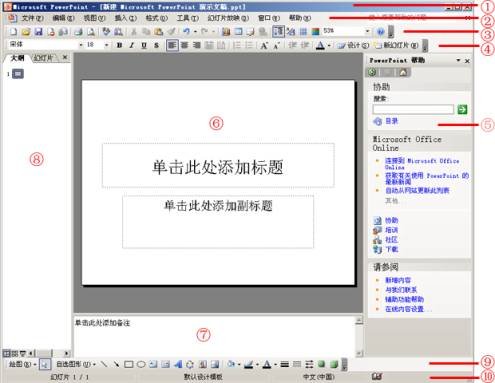Click the blue Help question mark icon
Viewport: 495px width, 383px height.
380,32
